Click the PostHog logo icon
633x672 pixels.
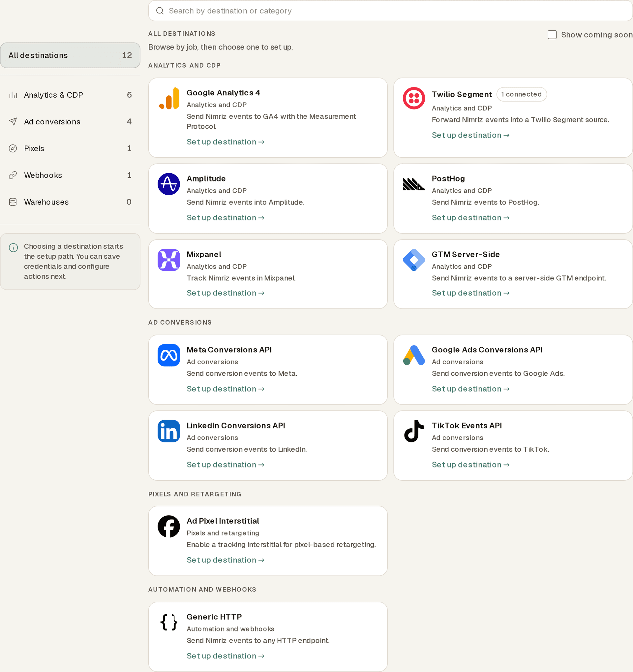click(x=414, y=184)
